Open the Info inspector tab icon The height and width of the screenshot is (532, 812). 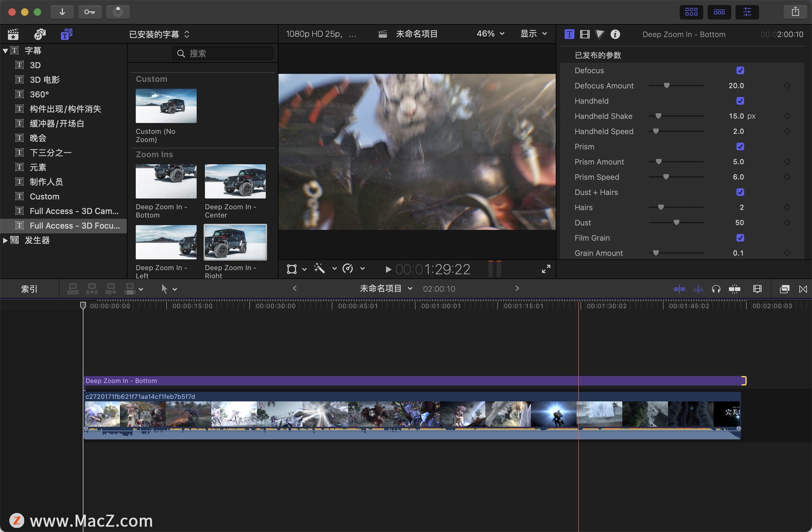[615, 34]
